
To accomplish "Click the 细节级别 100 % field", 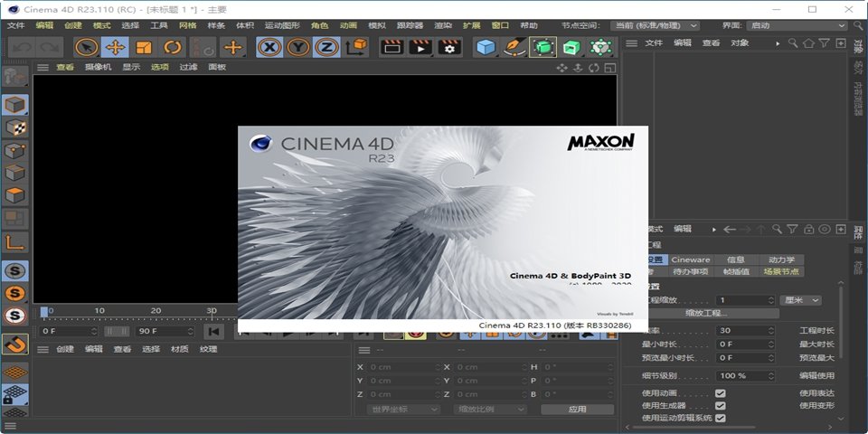I will point(745,375).
